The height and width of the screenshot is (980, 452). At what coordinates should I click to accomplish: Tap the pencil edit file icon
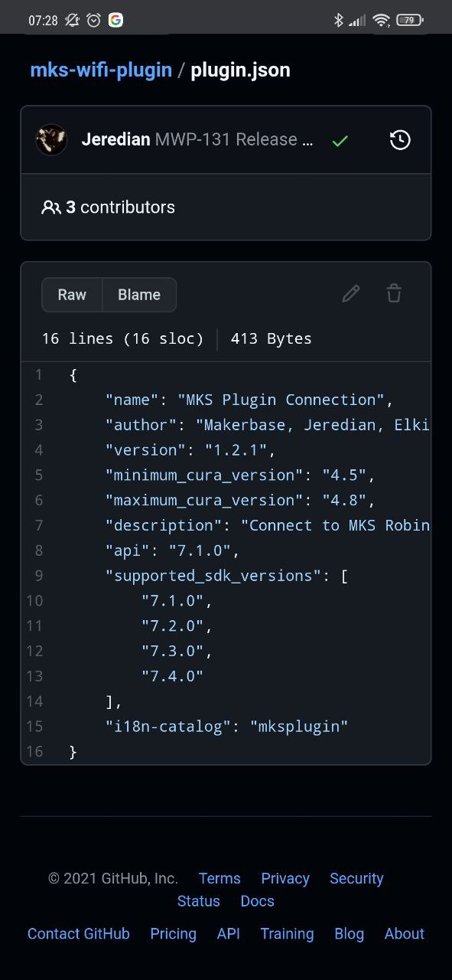[351, 293]
